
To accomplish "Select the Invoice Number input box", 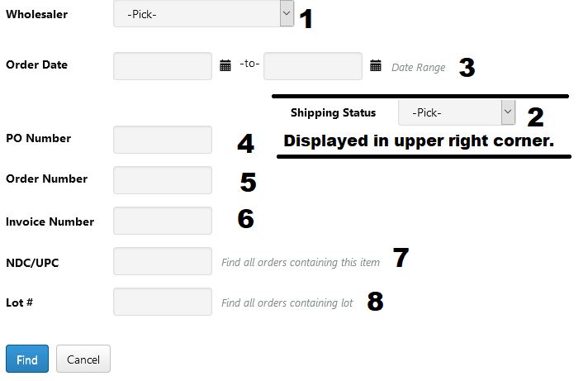I will [163, 221].
